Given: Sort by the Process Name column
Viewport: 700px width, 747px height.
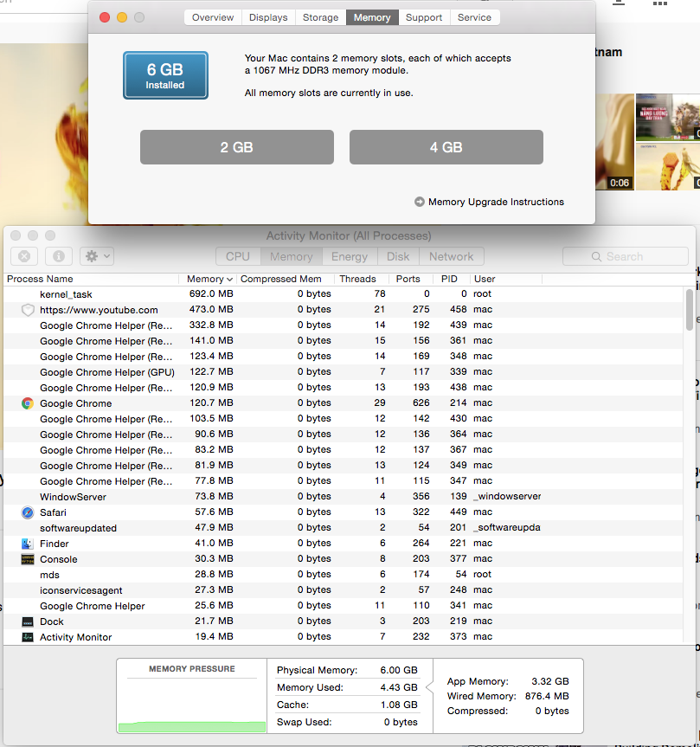Looking at the screenshot, I should 91,279.
